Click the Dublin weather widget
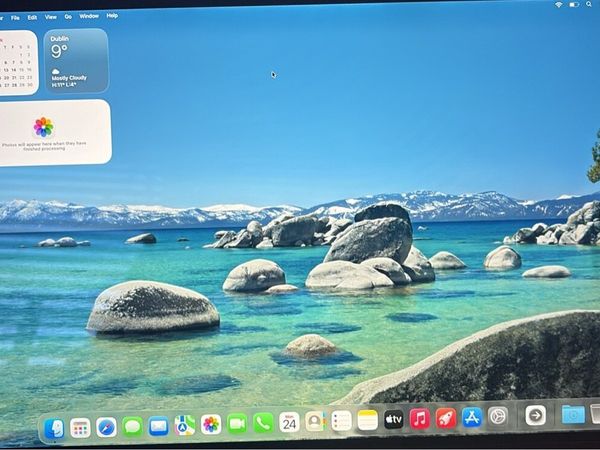600x450 pixels. coord(76,61)
